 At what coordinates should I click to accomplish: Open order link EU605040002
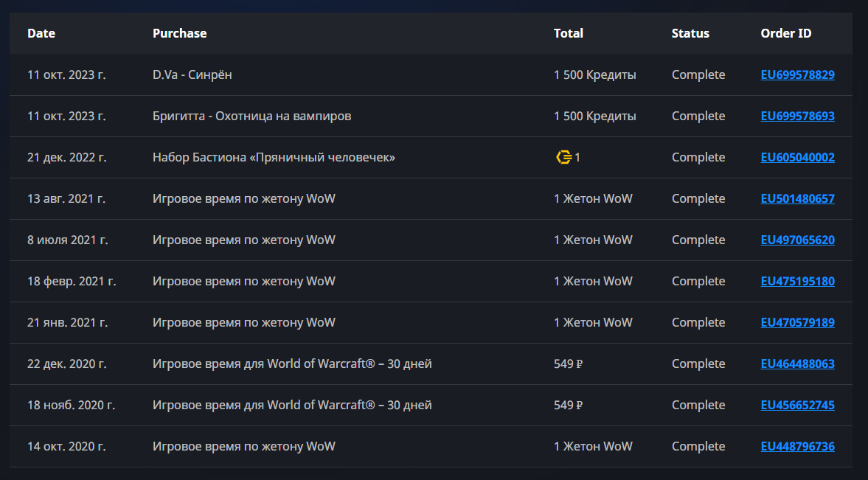[797, 157]
